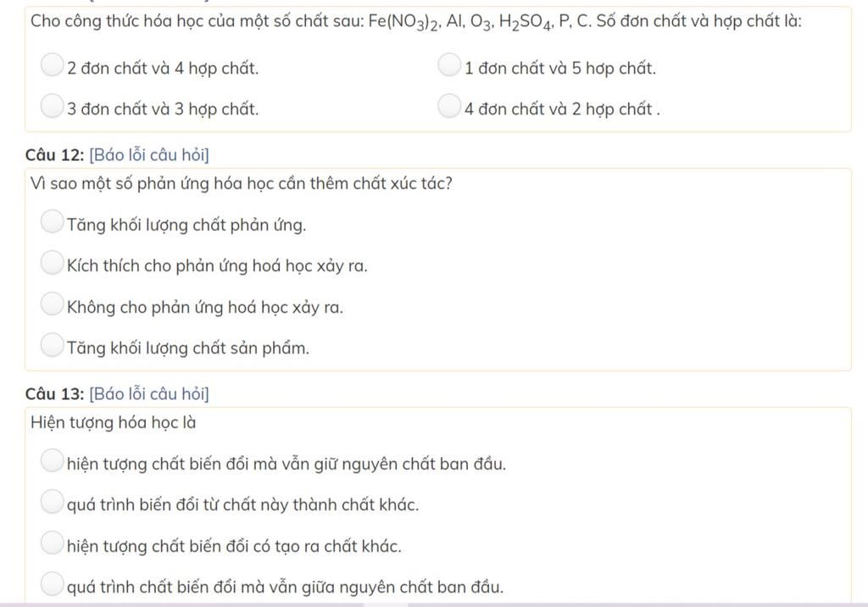868x607 pixels.
Task: Choose 'quá trình biến đổi từ chất này thành chất khác'
Action: click(x=53, y=504)
